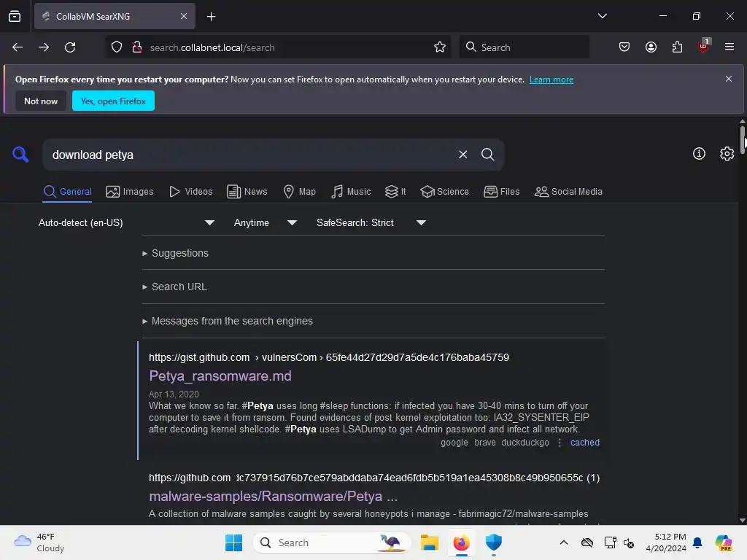This screenshot has height=560, width=747.
Task: Switch to the Music tab
Action: pos(351,192)
